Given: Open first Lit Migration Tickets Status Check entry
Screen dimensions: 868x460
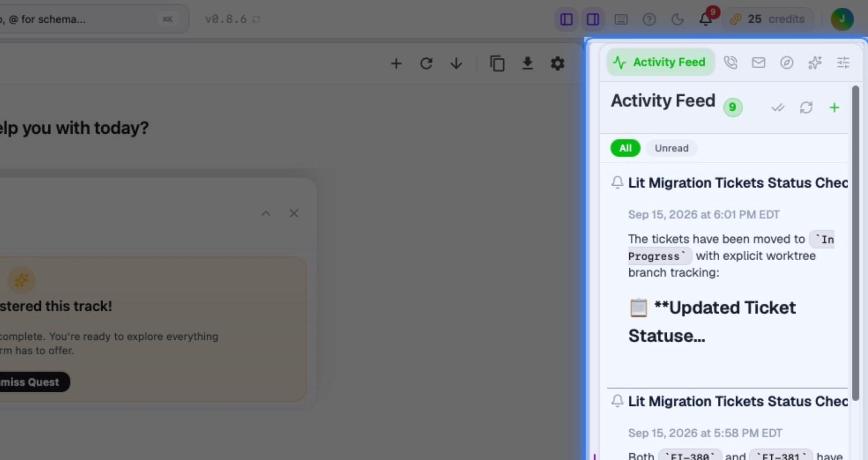Looking at the screenshot, I should 738,183.
